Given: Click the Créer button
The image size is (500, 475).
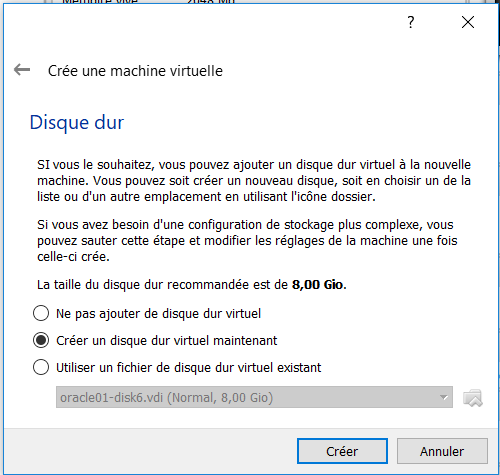Looking at the screenshot, I should [x=342, y=451].
